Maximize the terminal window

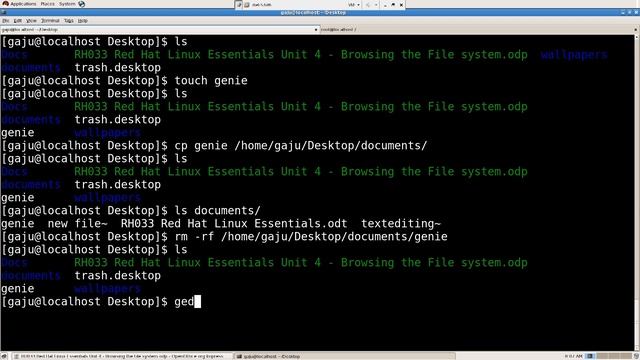point(629,13)
